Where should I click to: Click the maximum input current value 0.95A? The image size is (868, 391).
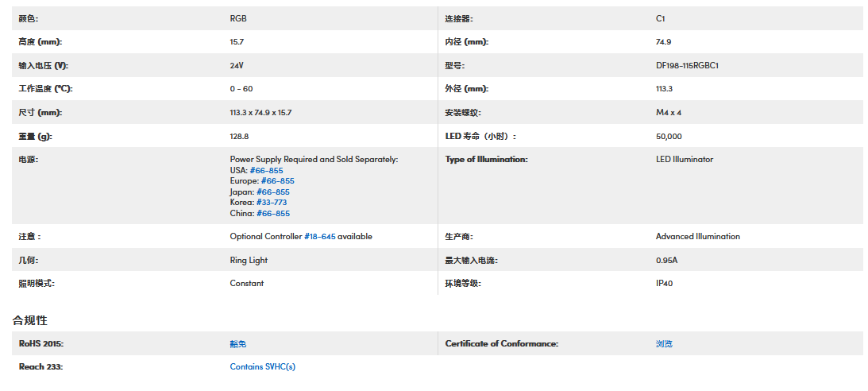(666, 260)
